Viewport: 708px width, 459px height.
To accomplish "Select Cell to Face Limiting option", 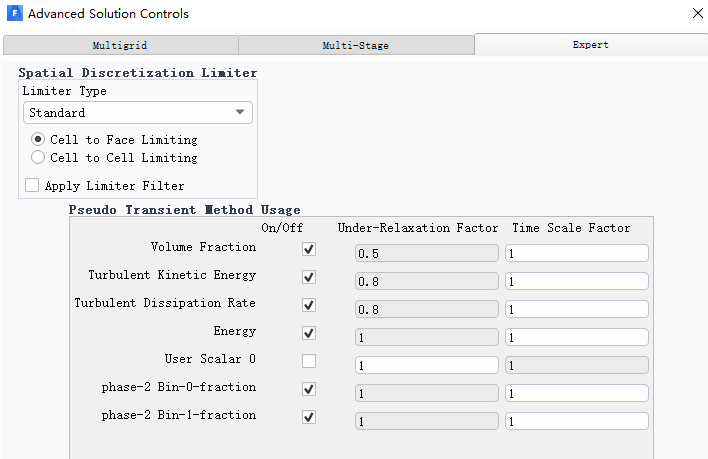I will pos(38,140).
